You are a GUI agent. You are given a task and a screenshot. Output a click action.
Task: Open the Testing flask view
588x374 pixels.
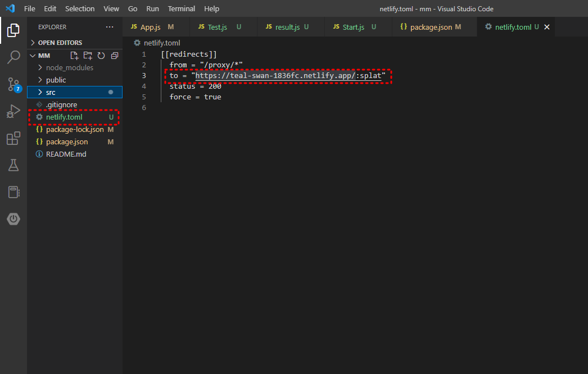click(x=13, y=165)
